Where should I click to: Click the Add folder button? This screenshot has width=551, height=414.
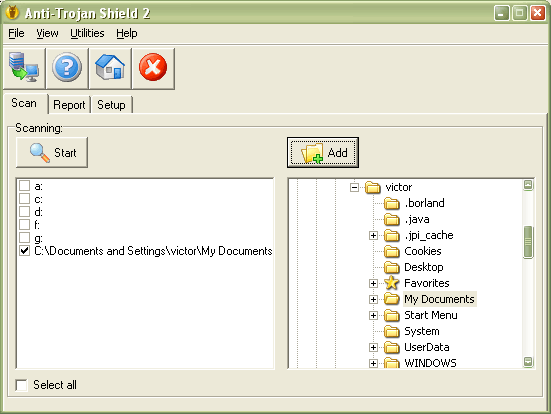323,153
